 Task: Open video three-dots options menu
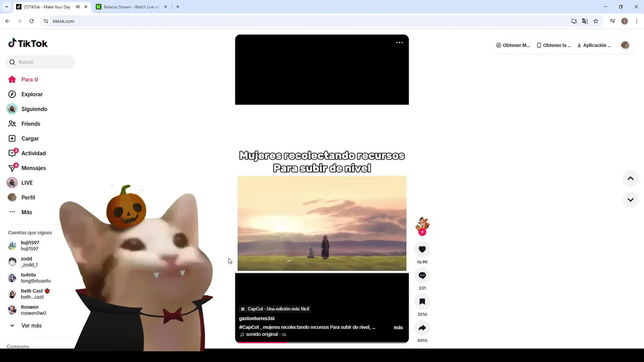[x=399, y=43]
